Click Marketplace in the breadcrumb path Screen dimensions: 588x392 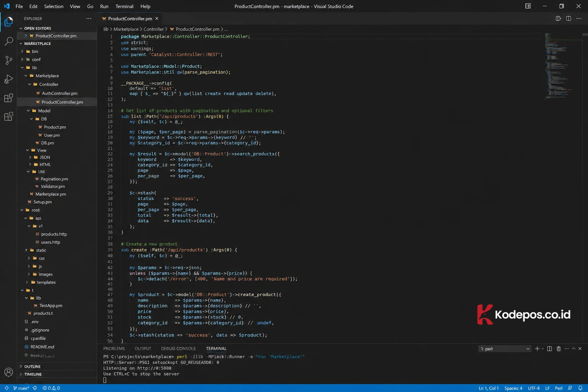126,29
